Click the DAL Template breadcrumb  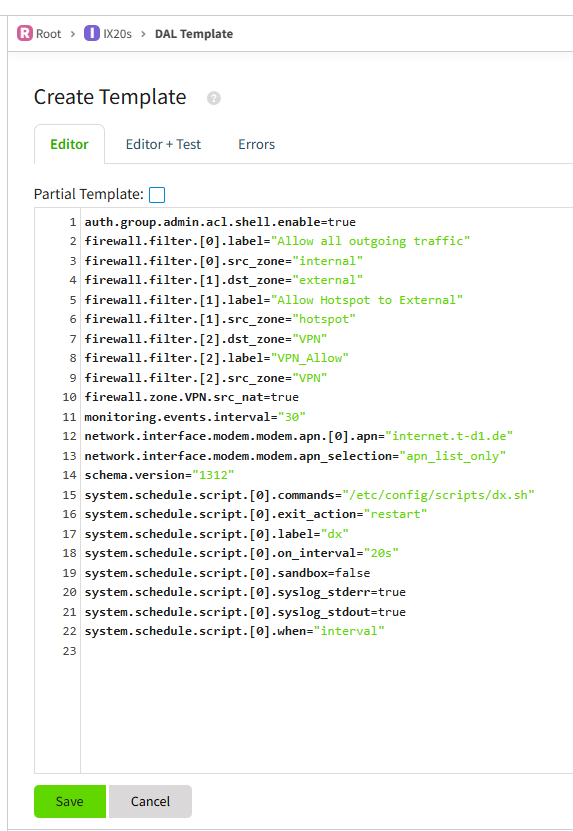tap(194, 34)
